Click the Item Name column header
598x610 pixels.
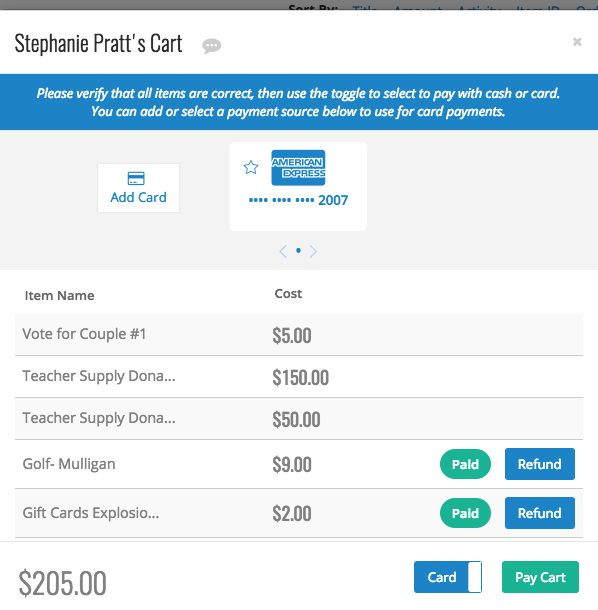[60, 296]
